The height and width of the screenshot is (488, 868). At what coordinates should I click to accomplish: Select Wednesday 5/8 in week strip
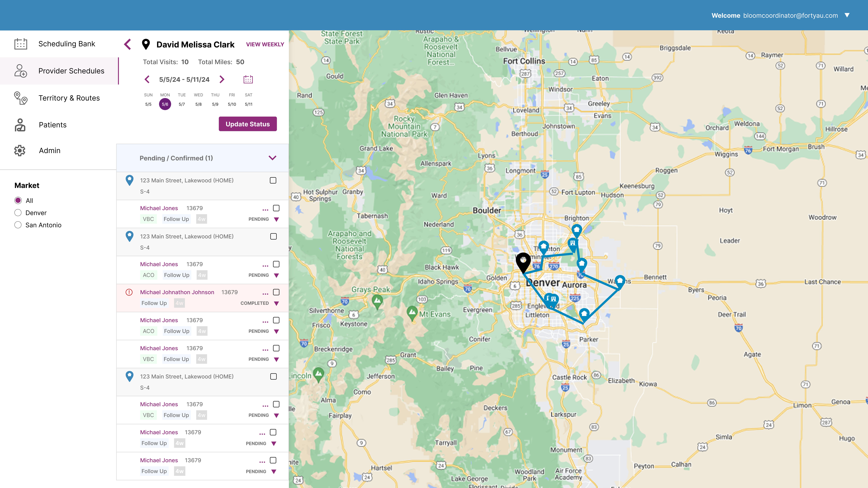(x=198, y=104)
